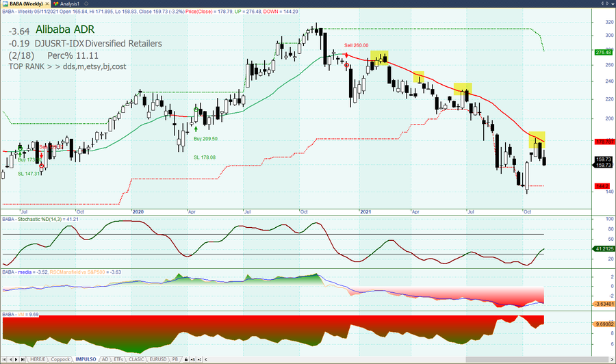Click the Analysis1 tab icon
Viewport: 616px width, 364px height.
click(56, 4)
